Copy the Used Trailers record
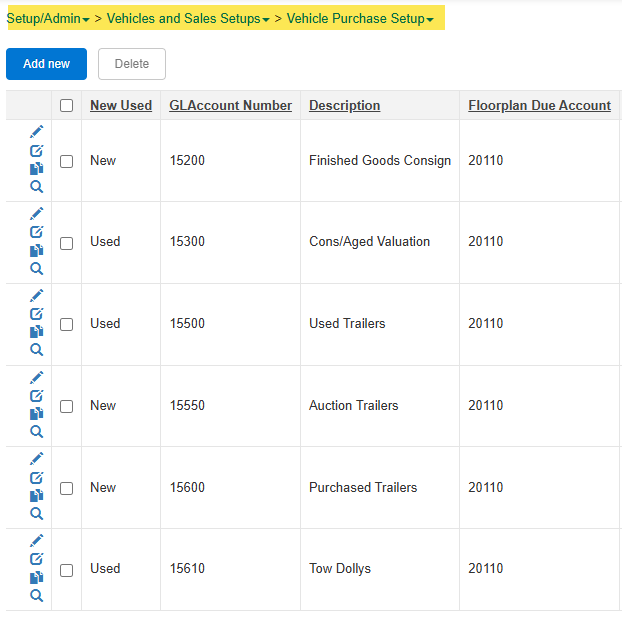Image resolution: width=622 pixels, height=631 pixels. click(x=37, y=332)
